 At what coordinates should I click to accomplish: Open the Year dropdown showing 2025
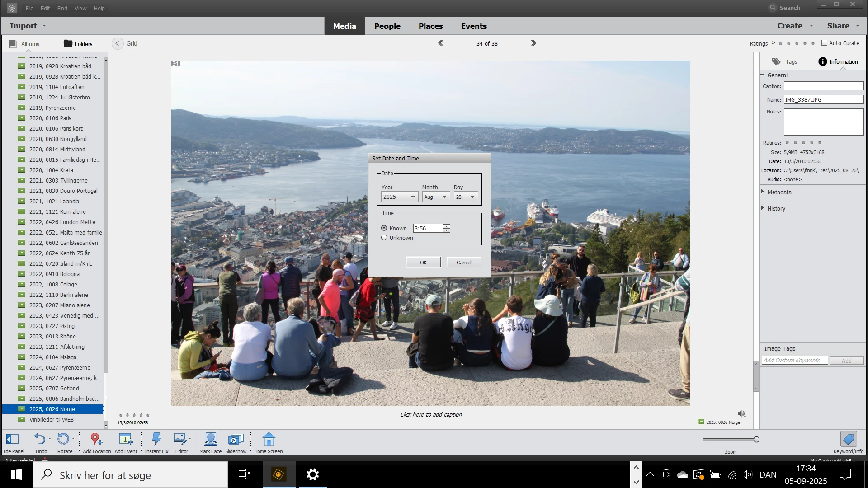(399, 197)
